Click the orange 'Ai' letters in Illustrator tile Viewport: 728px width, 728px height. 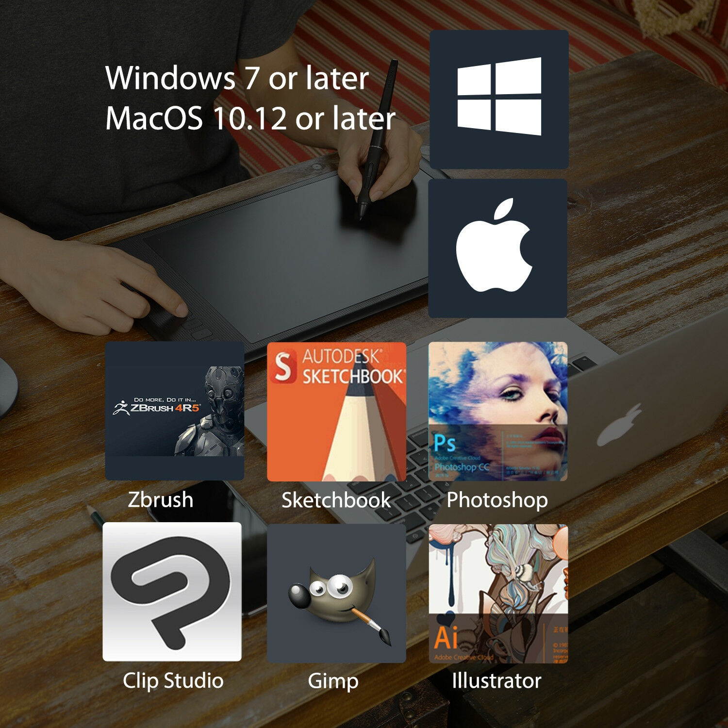[x=446, y=637]
